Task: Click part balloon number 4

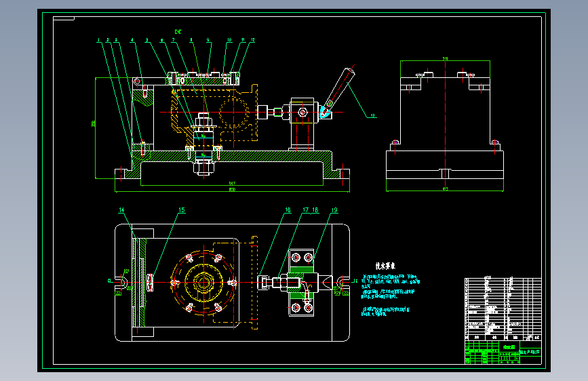Action: (132, 40)
